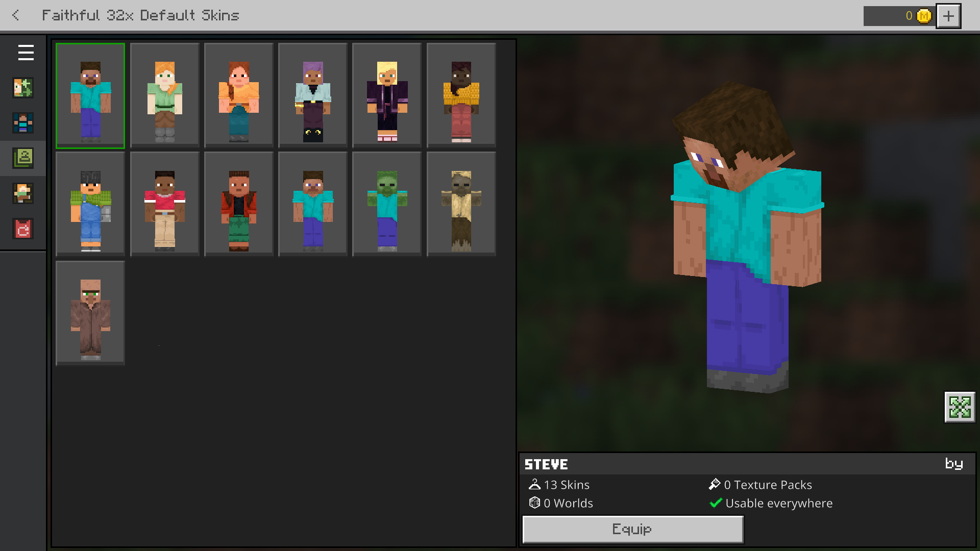Select the Zombie skin thumbnail
This screenshot has width=980, height=551.
tap(387, 204)
